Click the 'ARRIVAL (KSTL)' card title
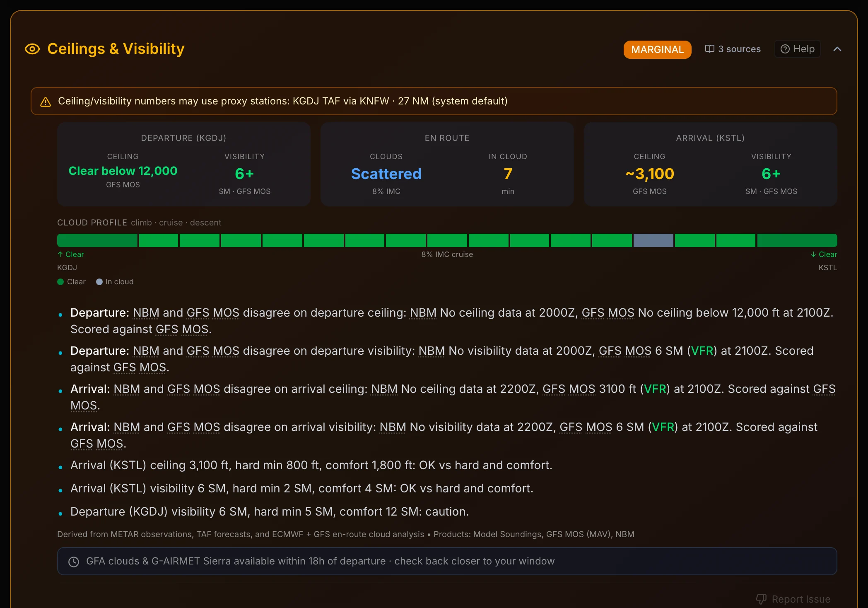 [x=710, y=138]
